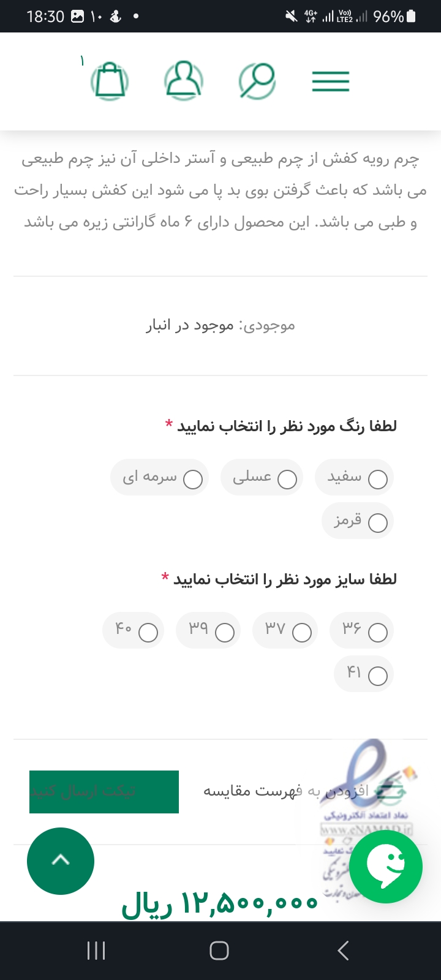
Task: Tap the green تیکت ارسال کنید button
Action: [104, 791]
